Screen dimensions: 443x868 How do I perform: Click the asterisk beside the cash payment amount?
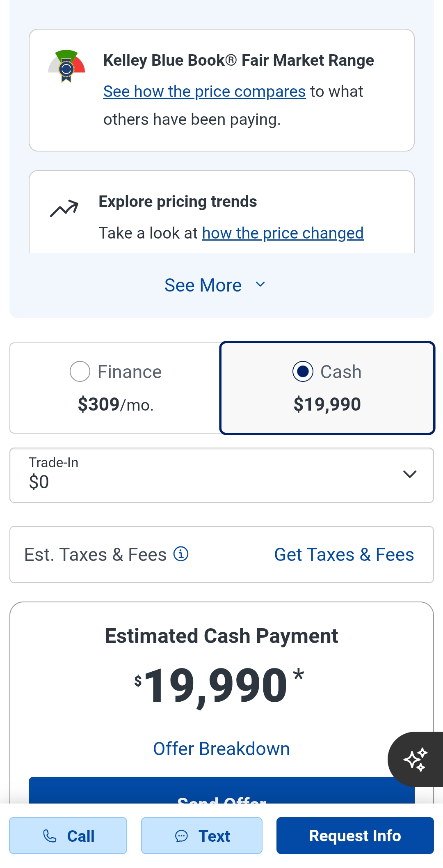pos(299,675)
